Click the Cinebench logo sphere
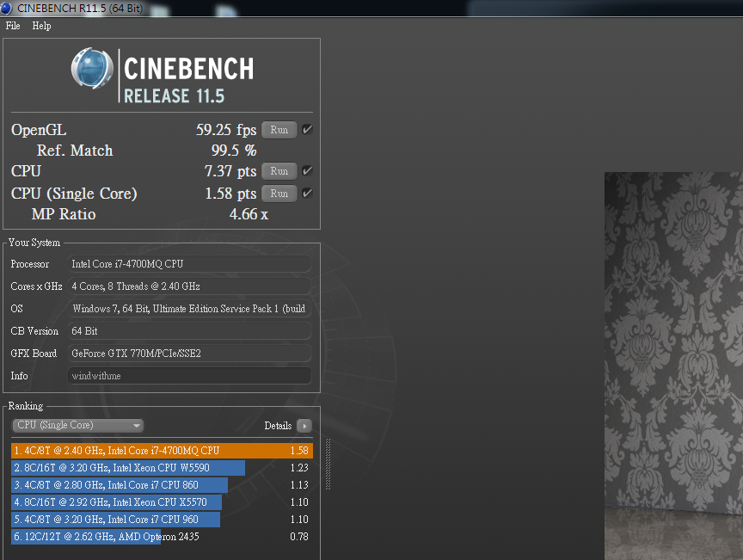Viewport: 743px width, 560px height. tap(92, 68)
